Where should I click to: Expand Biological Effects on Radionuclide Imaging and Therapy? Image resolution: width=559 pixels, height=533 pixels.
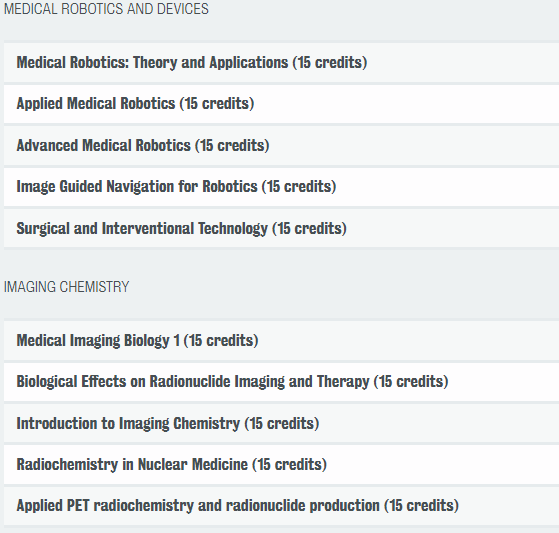click(281, 381)
